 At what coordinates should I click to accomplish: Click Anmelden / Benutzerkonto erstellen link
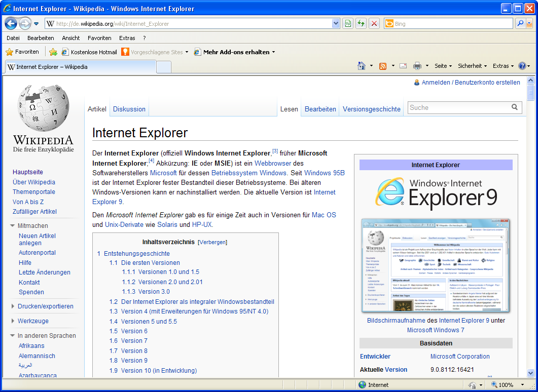pyautogui.click(x=471, y=82)
